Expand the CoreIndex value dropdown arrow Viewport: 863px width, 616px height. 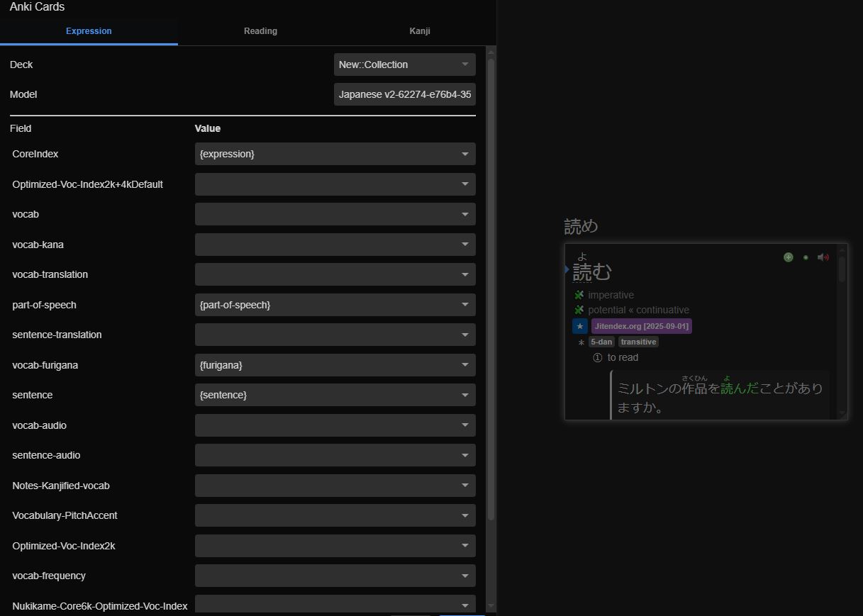pos(465,154)
